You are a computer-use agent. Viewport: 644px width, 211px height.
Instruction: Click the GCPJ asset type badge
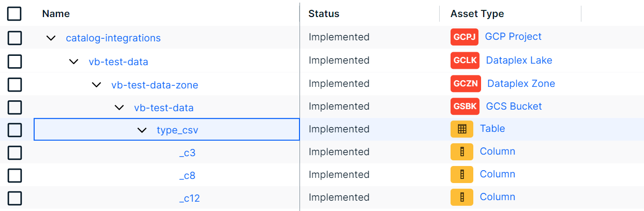[465, 37]
